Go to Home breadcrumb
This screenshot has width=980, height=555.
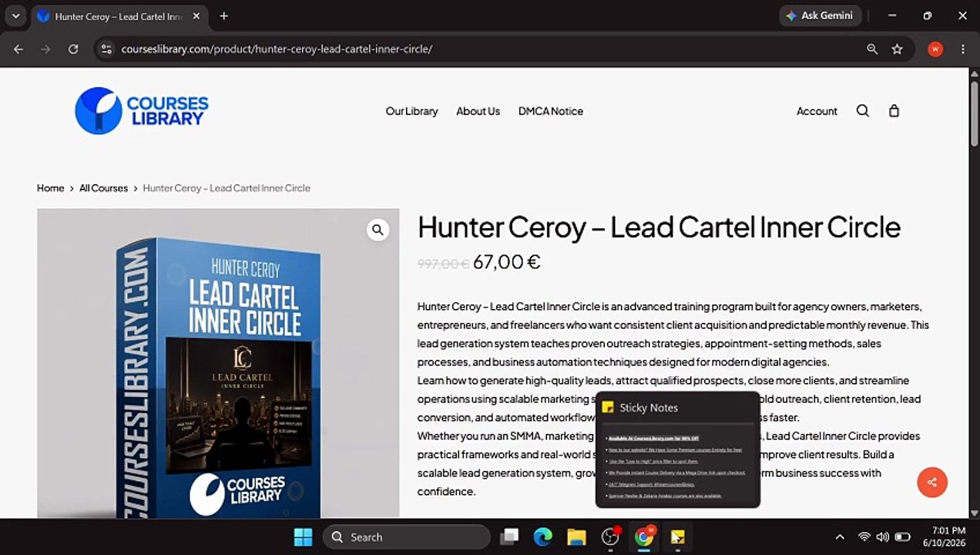pyautogui.click(x=51, y=188)
